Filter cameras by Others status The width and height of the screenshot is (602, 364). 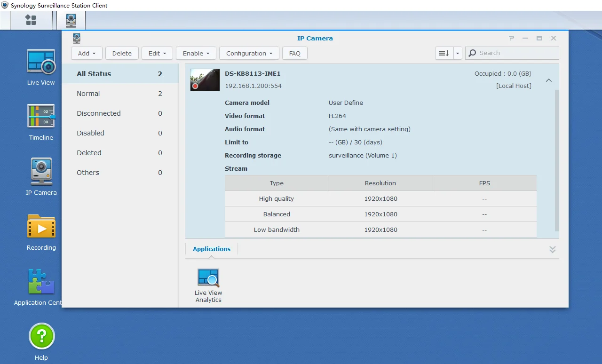tap(120, 173)
